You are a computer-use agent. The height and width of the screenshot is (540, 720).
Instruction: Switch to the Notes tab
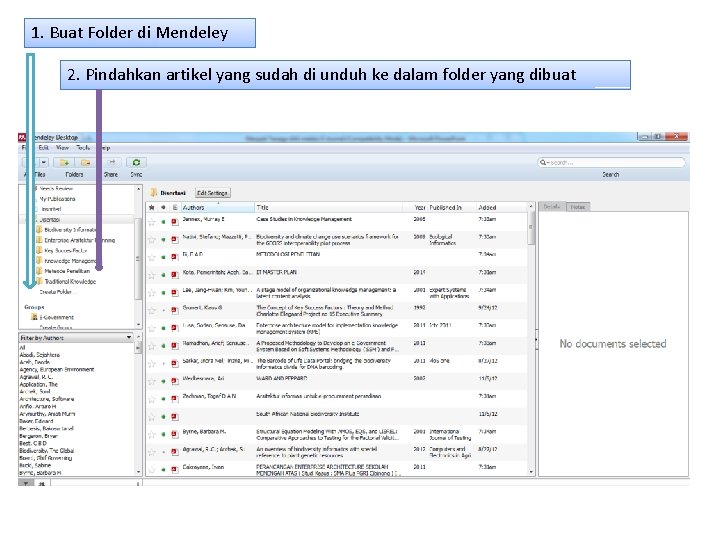(578, 207)
